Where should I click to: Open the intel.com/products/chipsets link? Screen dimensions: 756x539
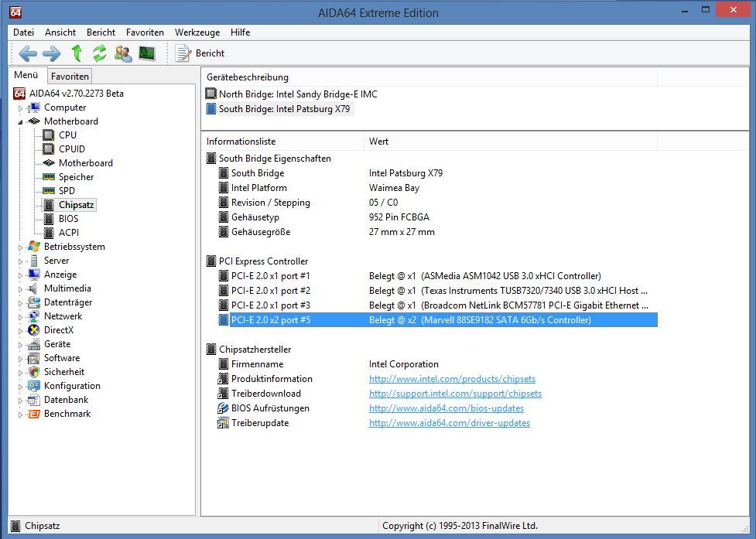coord(452,379)
